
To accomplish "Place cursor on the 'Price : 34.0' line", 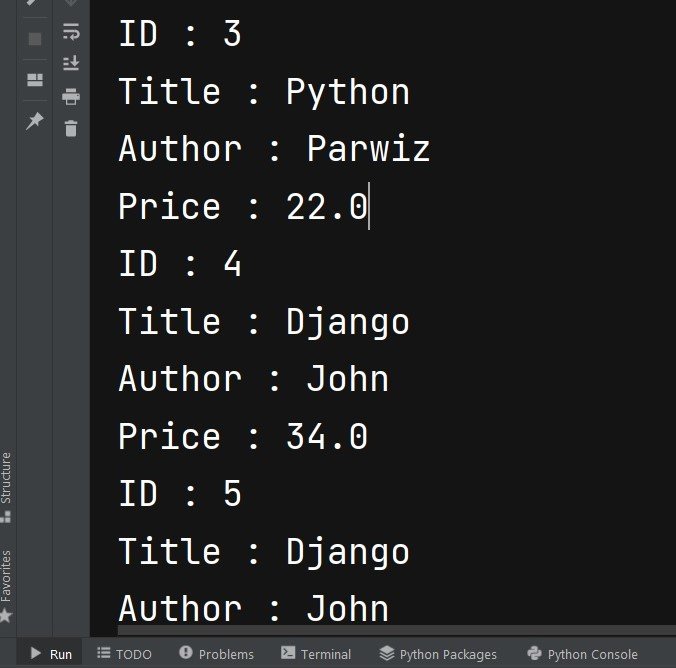I will (243, 436).
